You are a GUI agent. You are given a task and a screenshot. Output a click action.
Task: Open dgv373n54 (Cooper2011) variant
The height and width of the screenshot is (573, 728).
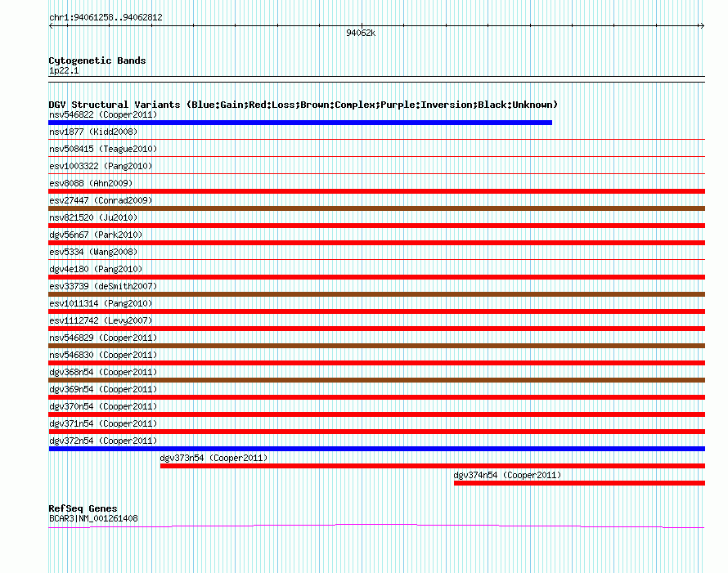(x=213, y=458)
